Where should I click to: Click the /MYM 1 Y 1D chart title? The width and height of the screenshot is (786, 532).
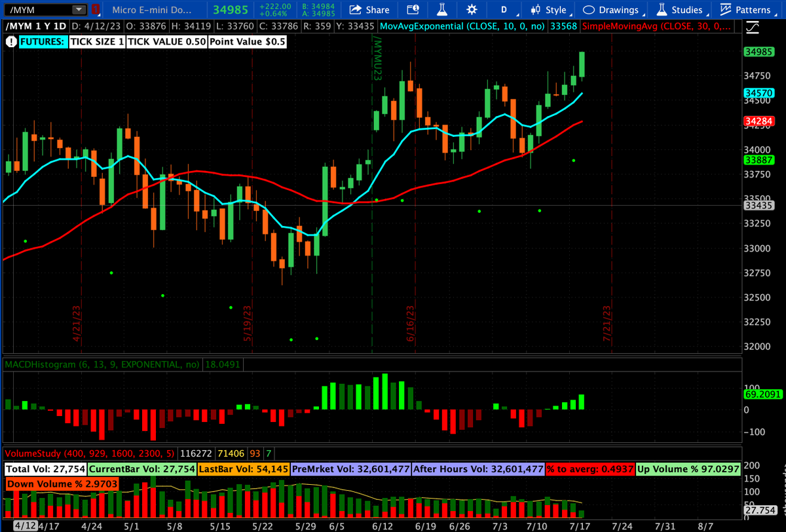click(x=36, y=26)
